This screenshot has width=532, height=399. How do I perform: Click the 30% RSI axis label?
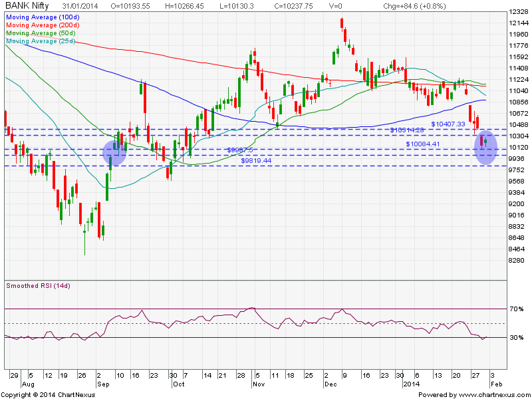tap(517, 338)
